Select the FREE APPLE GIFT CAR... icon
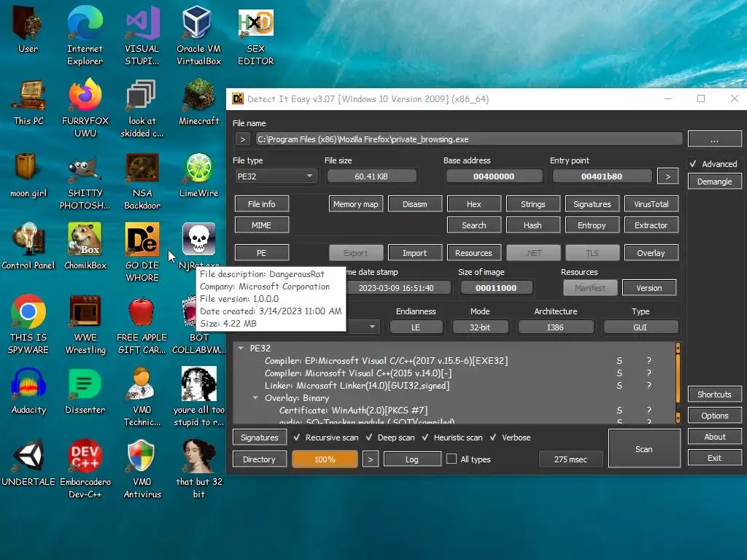Image resolution: width=747 pixels, height=560 pixels. click(142, 324)
